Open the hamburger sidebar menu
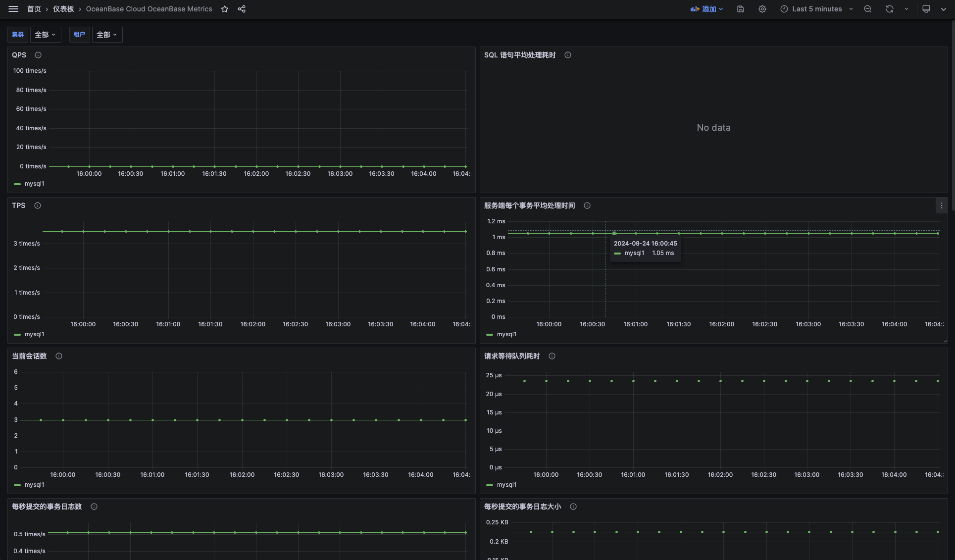Viewport: 955px width, 560px height. tap(13, 9)
